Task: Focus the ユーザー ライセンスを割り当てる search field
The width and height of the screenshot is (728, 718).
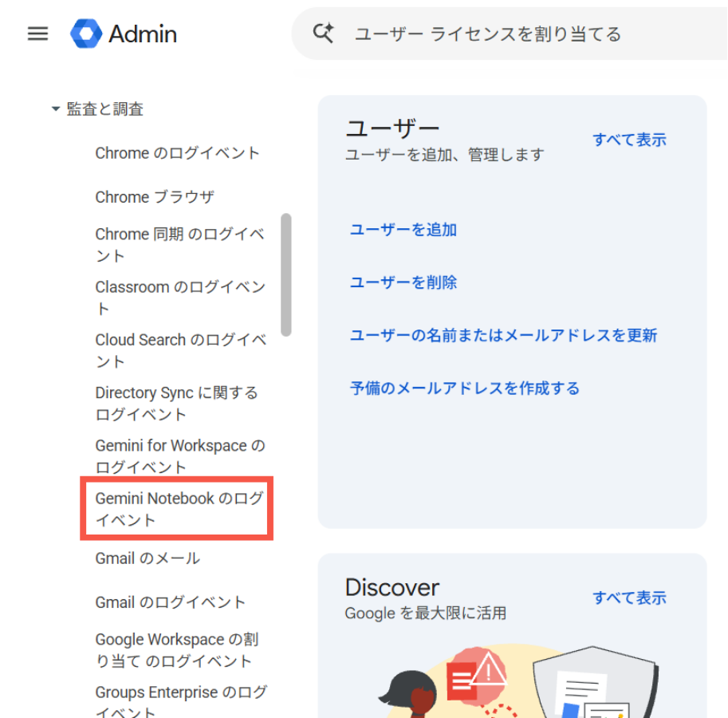Action: (509, 34)
